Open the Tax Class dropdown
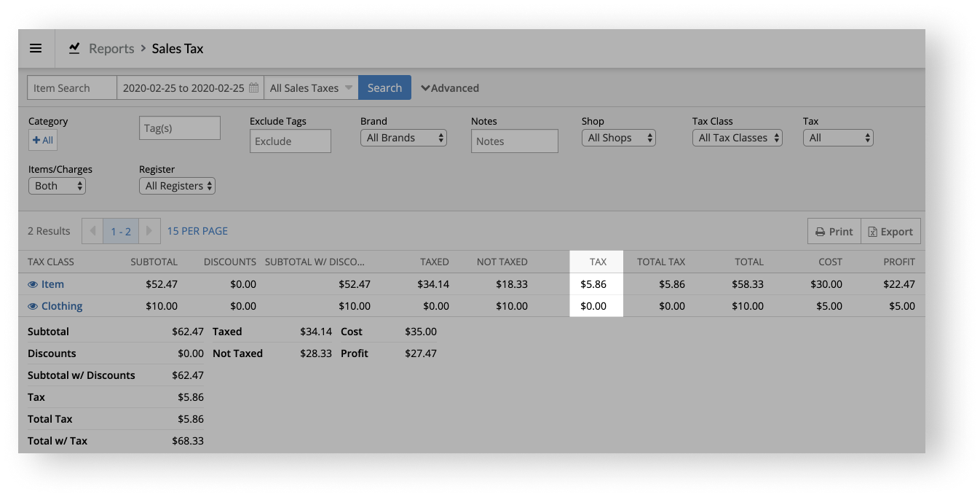This screenshot has width=980, height=497. tap(738, 138)
